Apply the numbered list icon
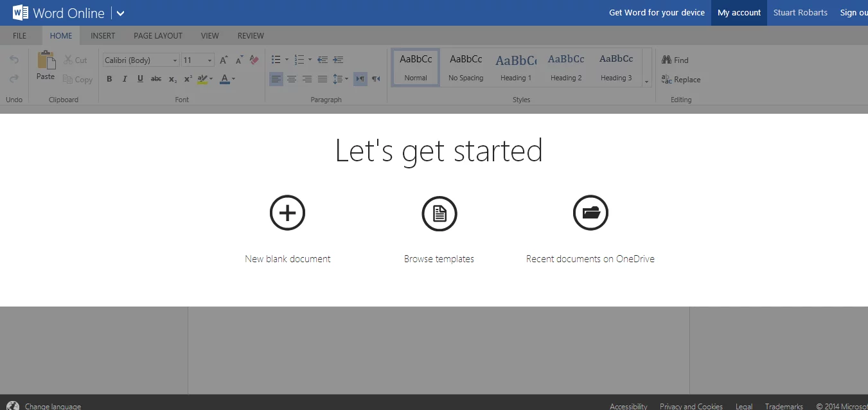The image size is (868, 410). pyautogui.click(x=299, y=60)
